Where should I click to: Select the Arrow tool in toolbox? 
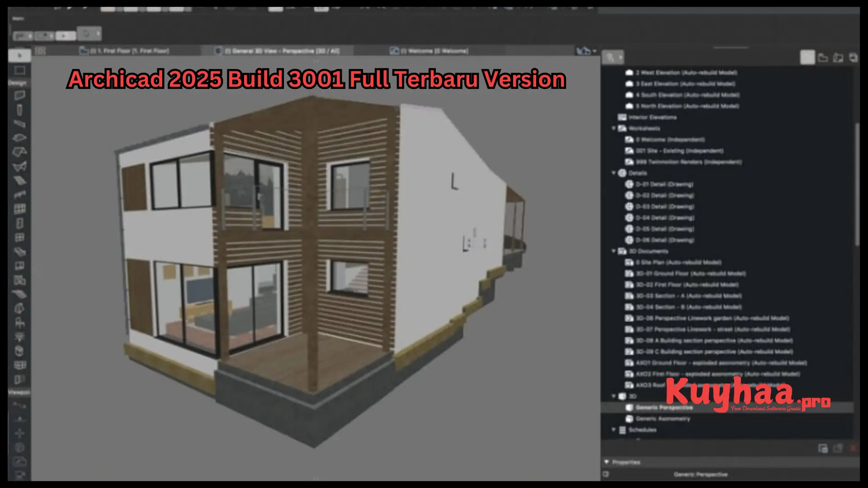click(x=19, y=56)
